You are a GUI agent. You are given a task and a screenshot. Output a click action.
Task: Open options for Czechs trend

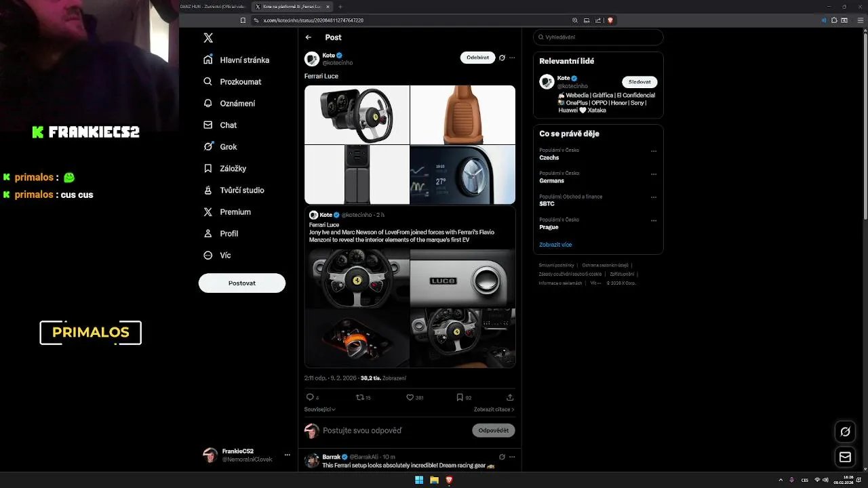[x=654, y=151]
